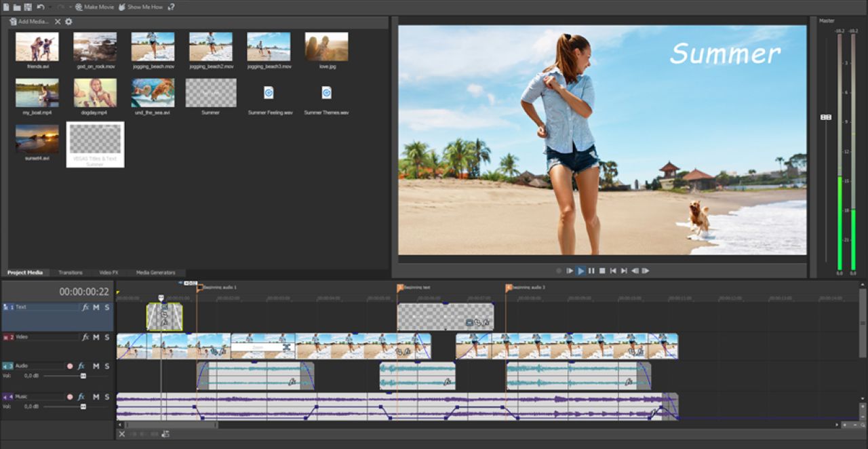Solo the Music track
The height and width of the screenshot is (449, 868).
coord(106,397)
